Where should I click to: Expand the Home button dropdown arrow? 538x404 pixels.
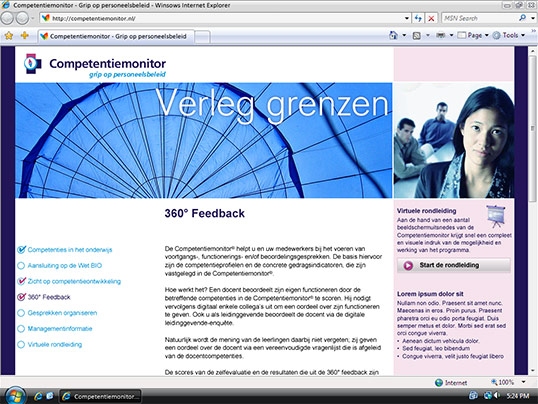(x=404, y=35)
